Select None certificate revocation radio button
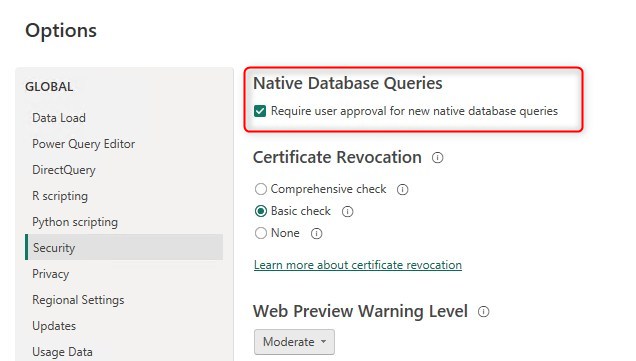The width and height of the screenshot is (636, 361). (x=261, y=233)
